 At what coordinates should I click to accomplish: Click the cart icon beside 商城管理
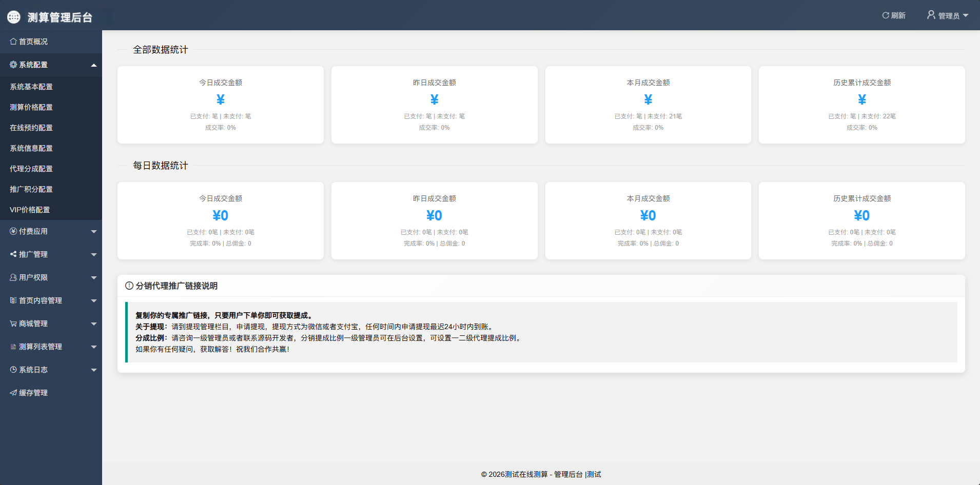pos(13,324)
